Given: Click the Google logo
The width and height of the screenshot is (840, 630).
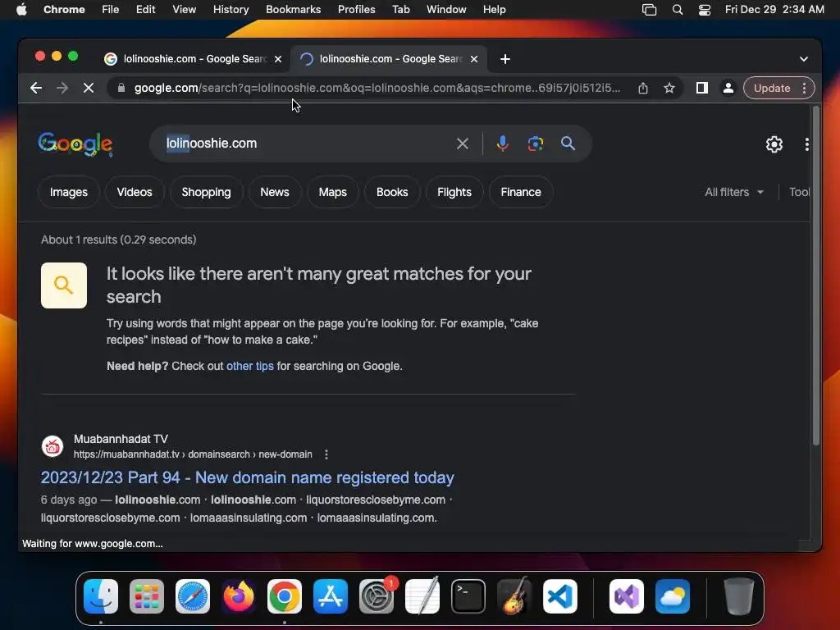Looking at the screenshot, I should (x=75, y=144).
